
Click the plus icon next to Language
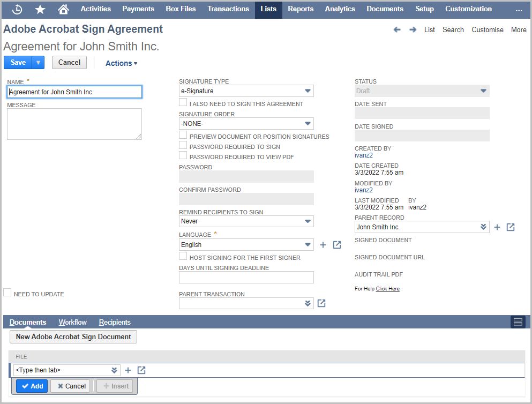click(x=323, y=245)
